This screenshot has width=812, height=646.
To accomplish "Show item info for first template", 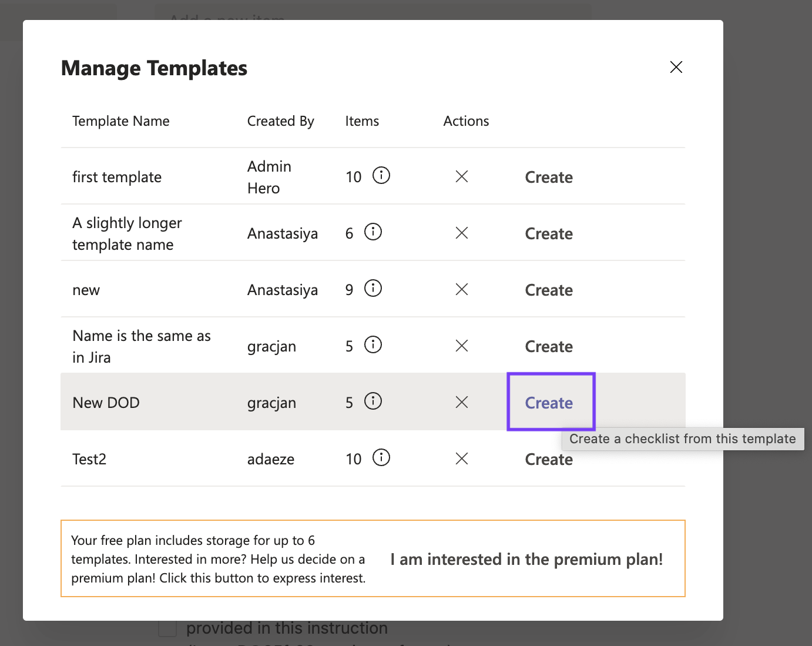I will click(x=381, y=176).
